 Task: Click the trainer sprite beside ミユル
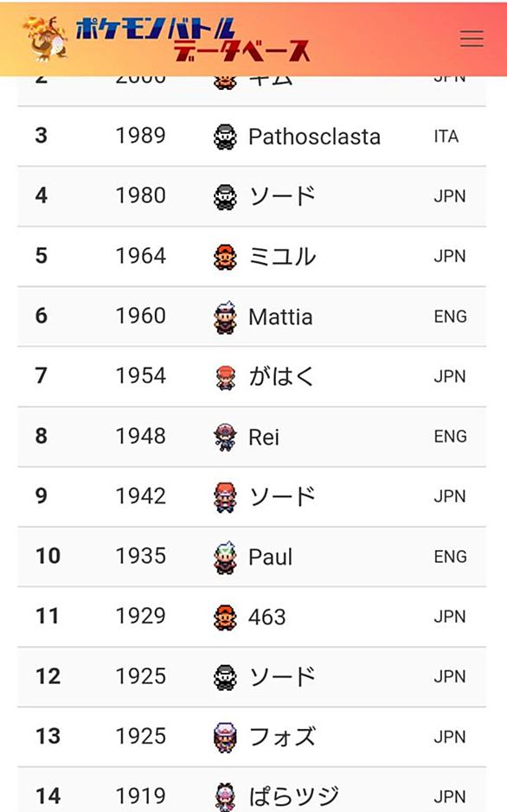point(225,257)
